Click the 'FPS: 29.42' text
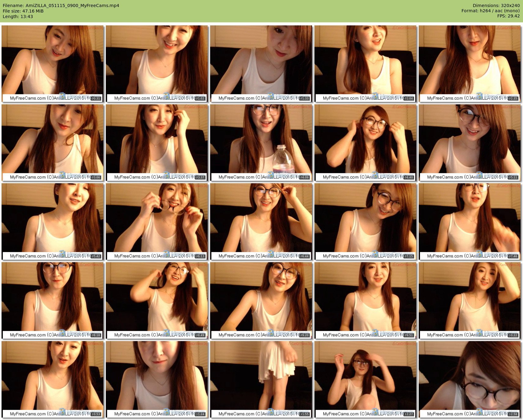The image size is (523, 420). tap(508, 16)
